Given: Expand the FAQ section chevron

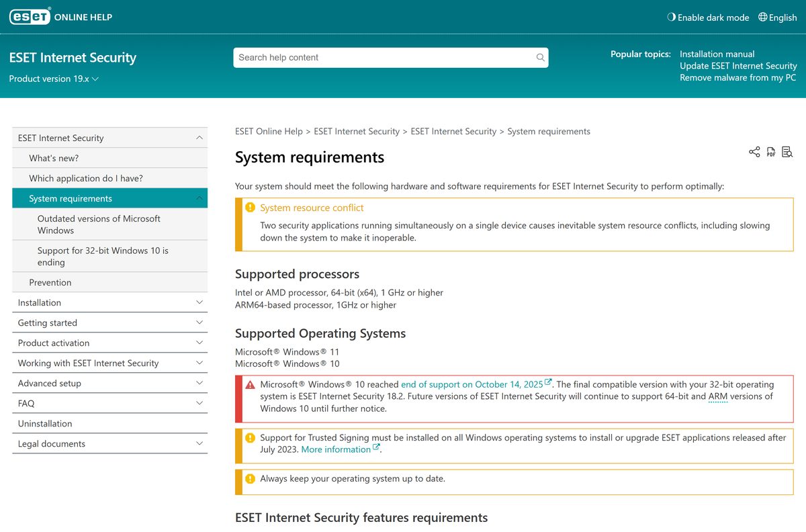Looking at the screenshot, I should 199,403.
